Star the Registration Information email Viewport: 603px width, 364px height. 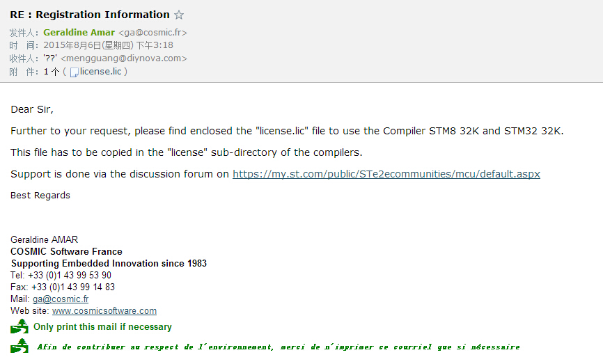click(179, 15)
